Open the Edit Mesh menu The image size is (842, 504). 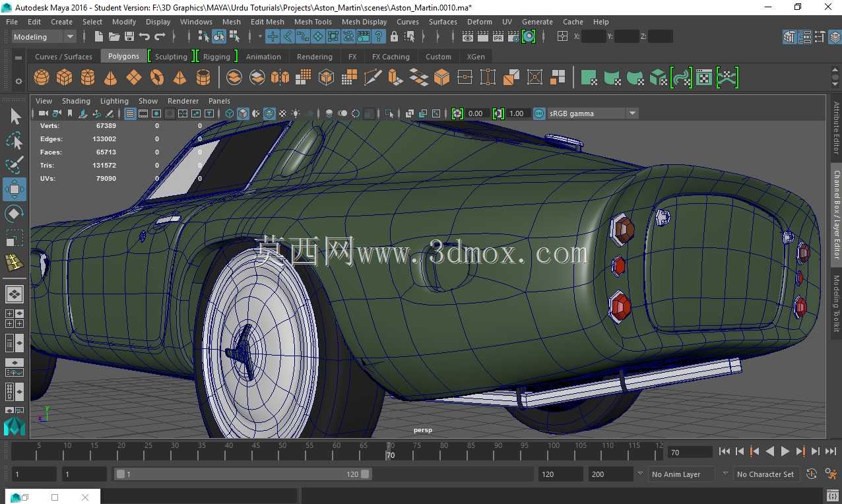(267, 22)
